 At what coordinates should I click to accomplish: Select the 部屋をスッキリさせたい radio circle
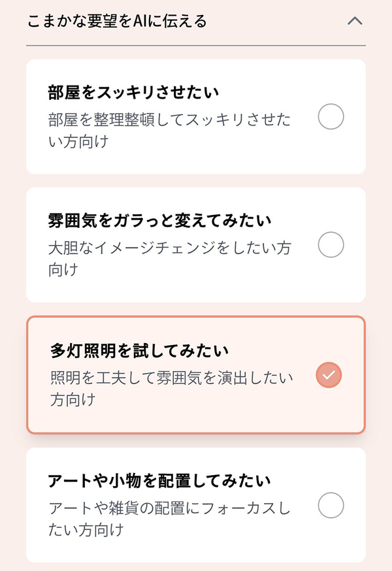click(331, 118)
